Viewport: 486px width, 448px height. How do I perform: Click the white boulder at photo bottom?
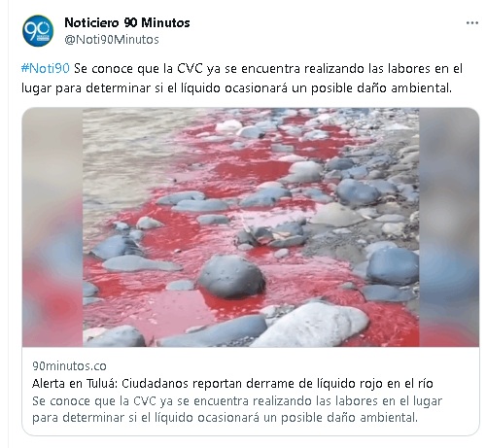pyautogui.click(x=313, y=325)
